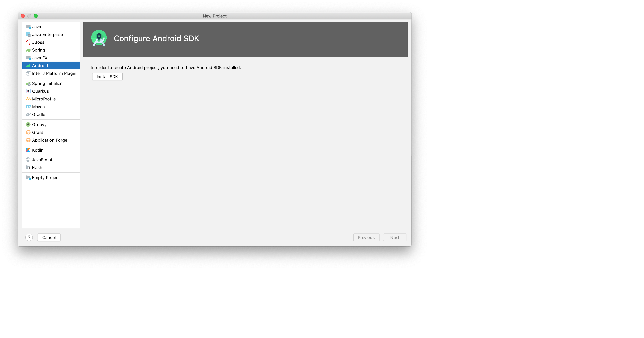
Task: Select the Android project type icon
Action: pos(28,65)
